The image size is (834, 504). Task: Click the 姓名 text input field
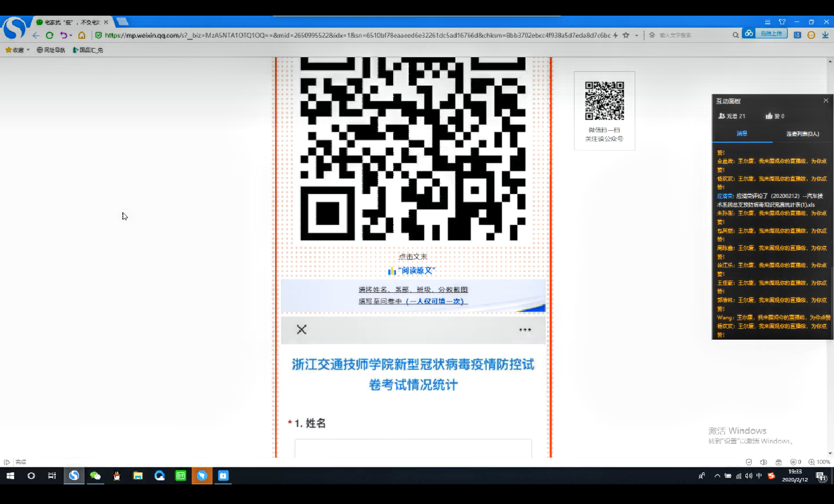pos(413,448)
